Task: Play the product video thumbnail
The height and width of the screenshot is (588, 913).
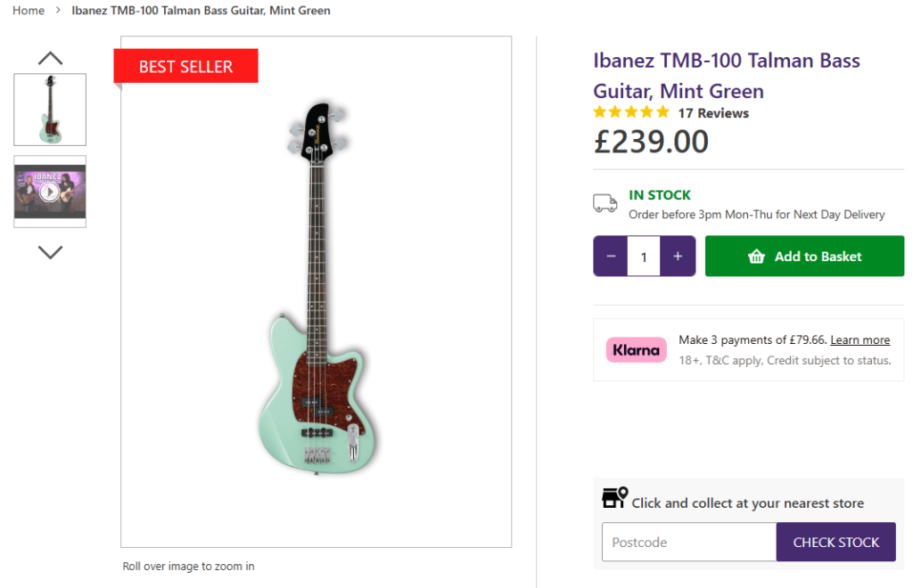Action: pyautogui.click(x=49, y=191)
